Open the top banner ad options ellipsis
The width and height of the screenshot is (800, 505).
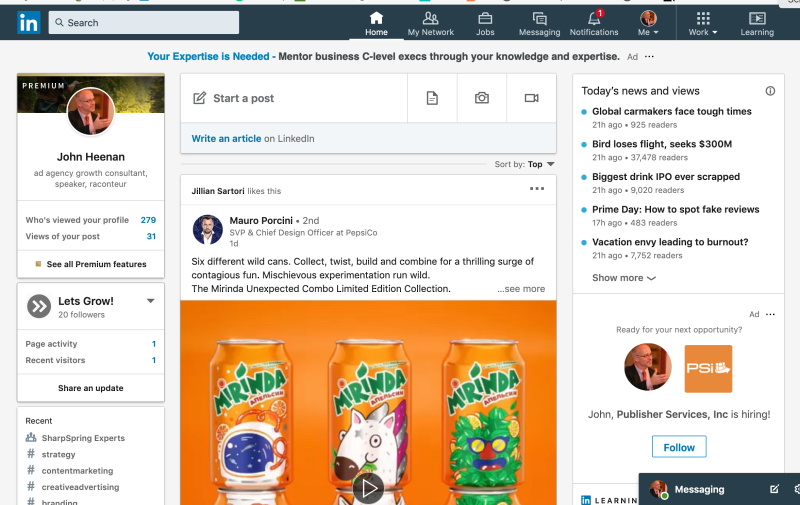[649, 57]
